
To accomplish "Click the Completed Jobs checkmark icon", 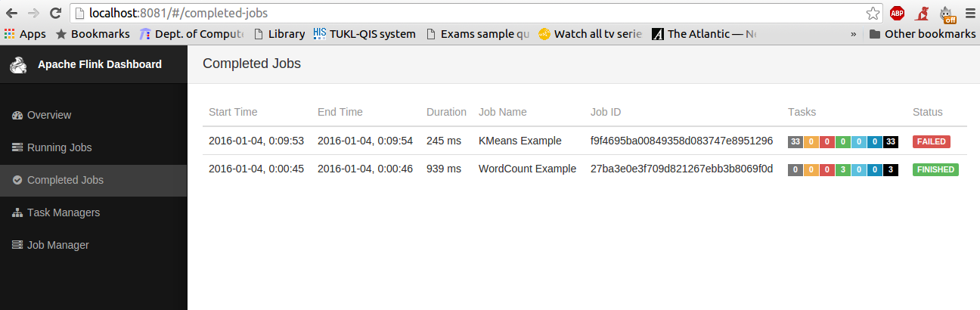I will click(x=18, y=181).
